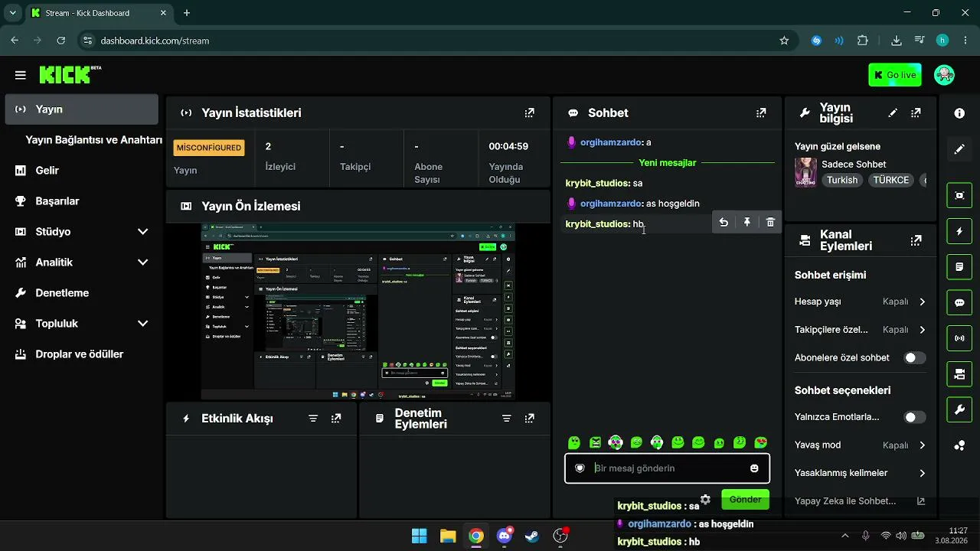The image size is (980, 551).
Task: Open Discord from taskbar
Action: pos(505,536)
